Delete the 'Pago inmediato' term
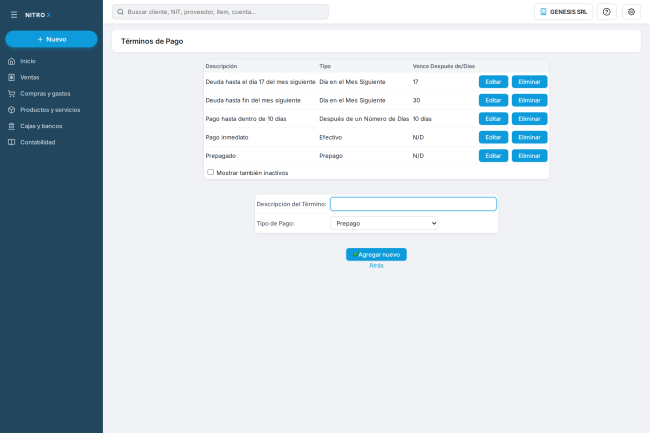The height and width of the screenshot is (433, 650). 529,137
